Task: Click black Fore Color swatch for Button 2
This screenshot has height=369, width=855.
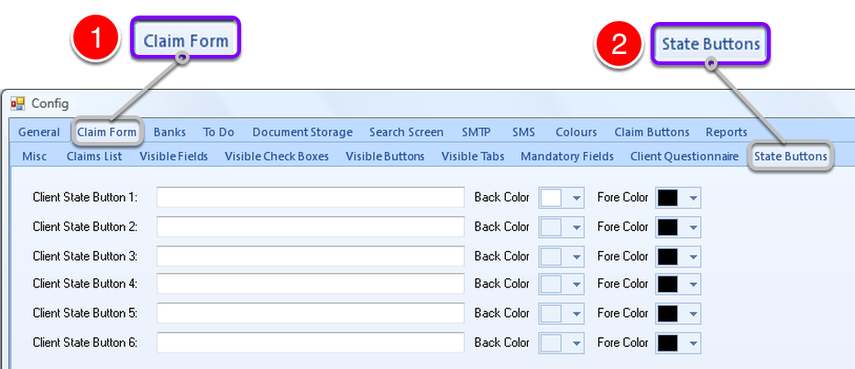Action: (x=668, y=227)
